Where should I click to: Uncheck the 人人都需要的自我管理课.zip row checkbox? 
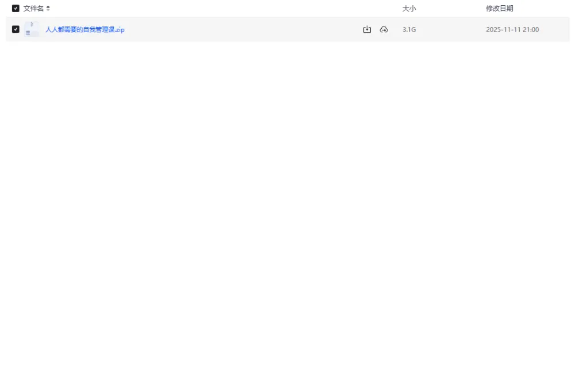click(16, 29)
